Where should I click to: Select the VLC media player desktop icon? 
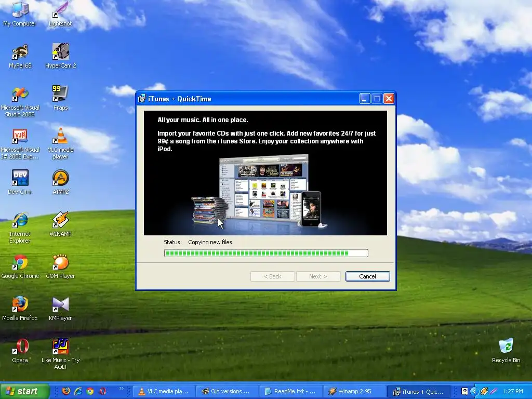pos(60,144)
